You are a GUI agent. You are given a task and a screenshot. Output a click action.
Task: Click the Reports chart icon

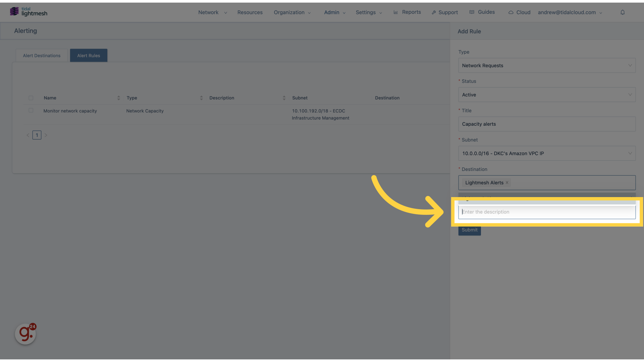[x=396, y=12]
